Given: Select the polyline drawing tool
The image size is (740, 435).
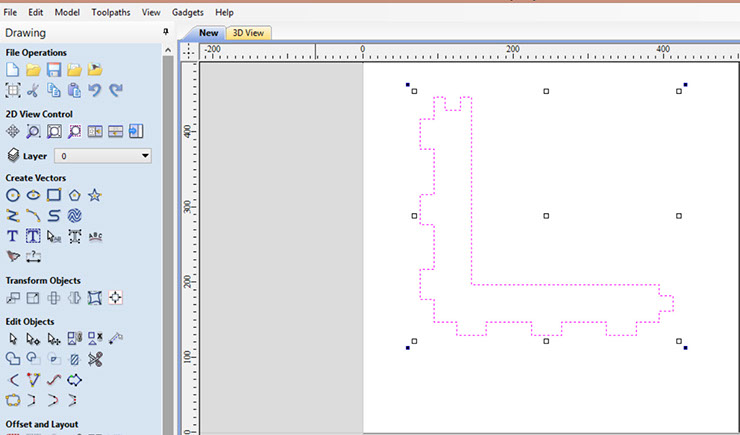Looking at the screenshot, I should (x=13, y=216).
